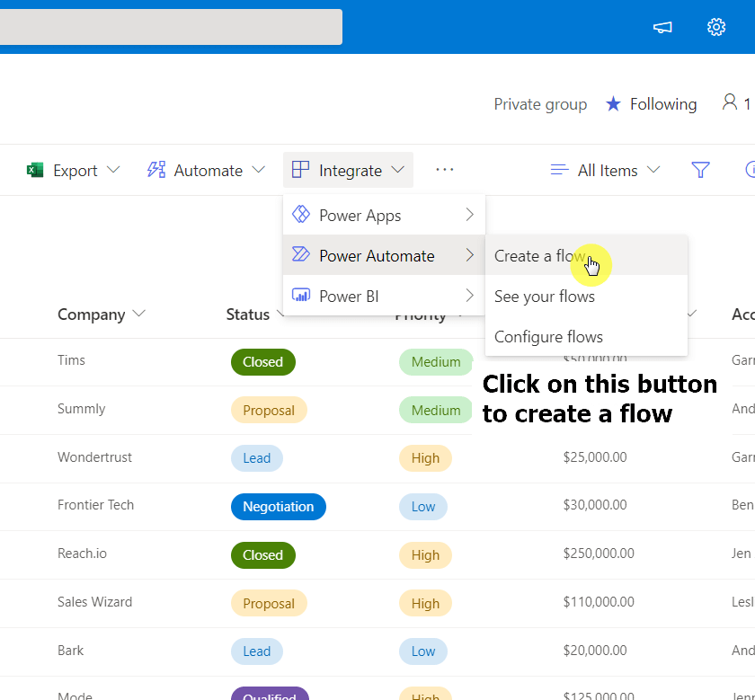
Task: Select the Summly company cell
Action: tap(82, 408)
